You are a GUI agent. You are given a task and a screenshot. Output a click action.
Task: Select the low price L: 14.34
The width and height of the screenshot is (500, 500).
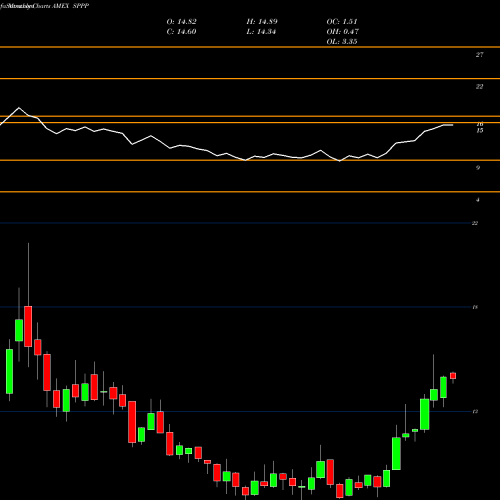pos(261,32)
